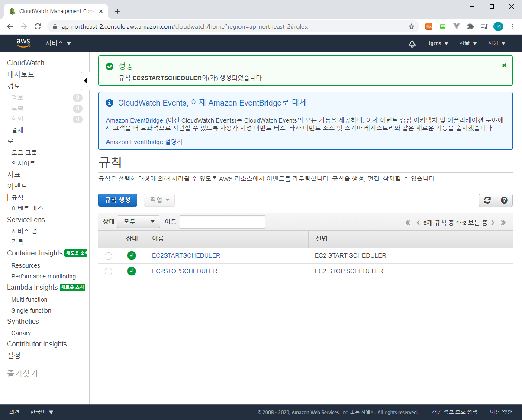Click 의견 feedback in the footer
This screenshot has height=420, width=522.
(14, 412)
